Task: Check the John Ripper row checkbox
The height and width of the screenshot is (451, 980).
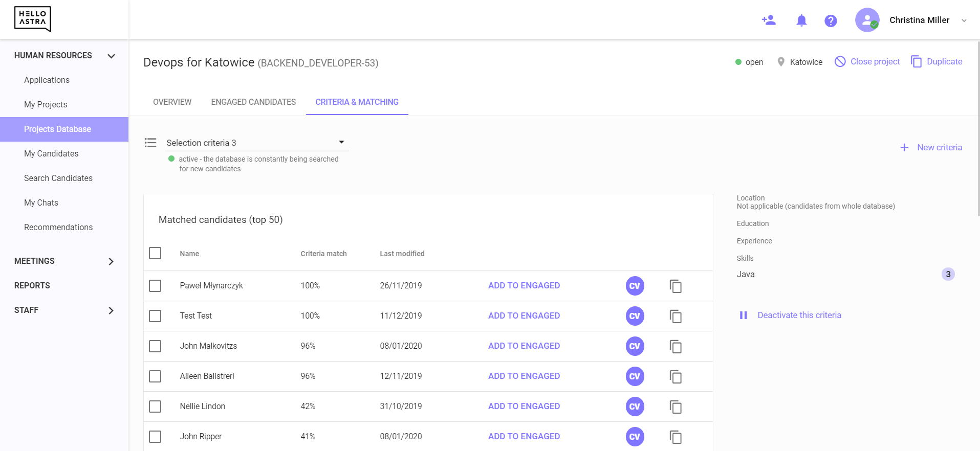Action: tap(155, 436)
